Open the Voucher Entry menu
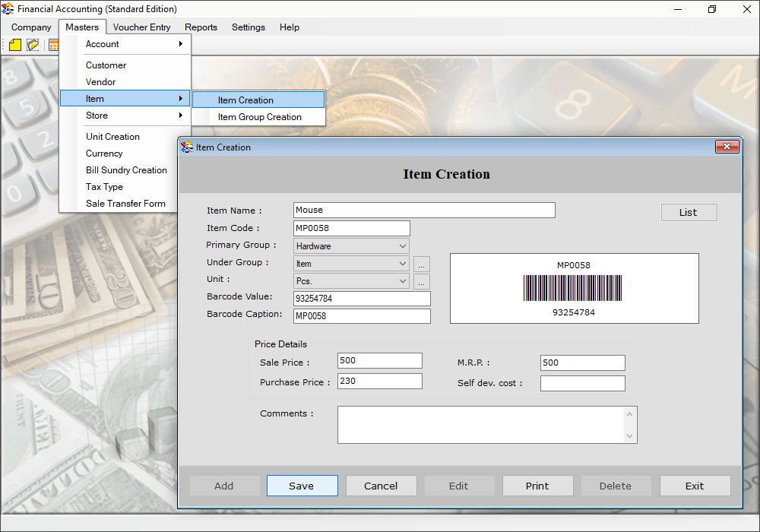760x532 pixels. click(141, 27)
